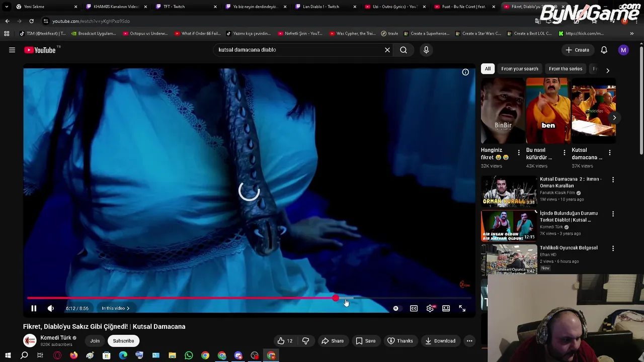
Task: Dislike the video
Action: [305, 341]
